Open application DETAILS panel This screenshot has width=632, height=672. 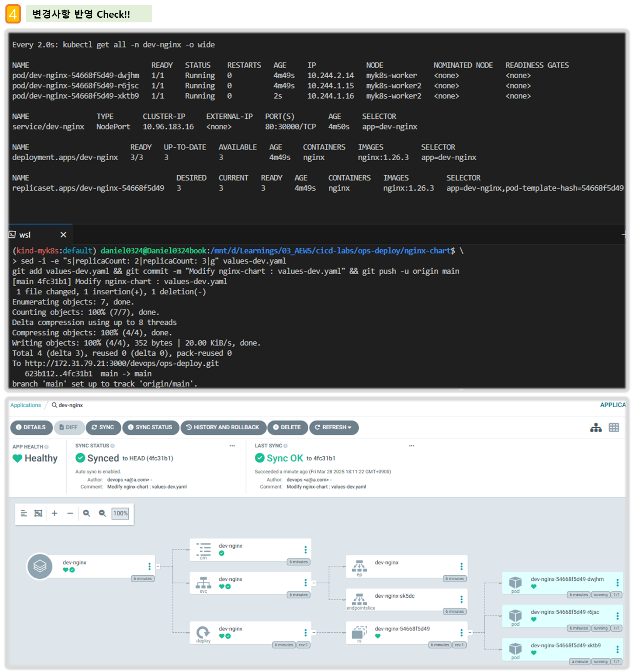click(31, 427)
